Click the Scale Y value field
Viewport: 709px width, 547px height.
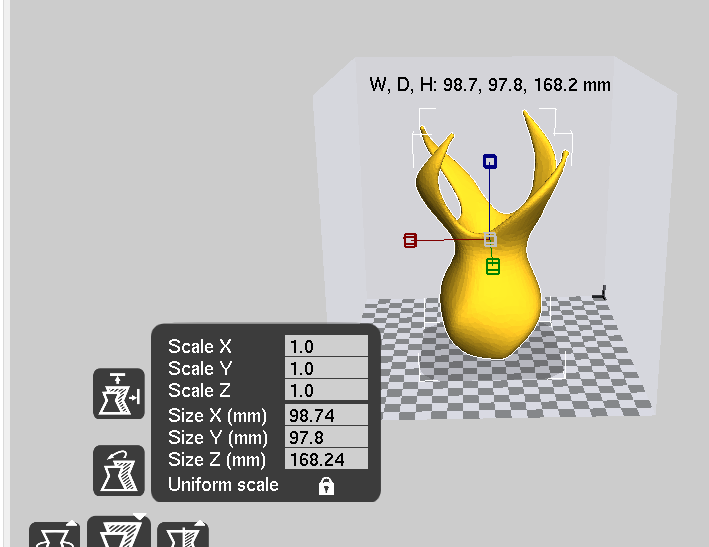tap(326, 368)
